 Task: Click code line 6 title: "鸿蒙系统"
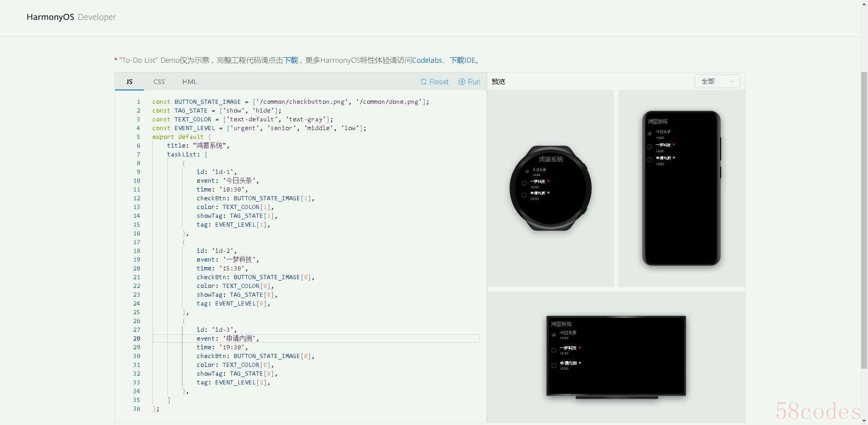[198, 146]
